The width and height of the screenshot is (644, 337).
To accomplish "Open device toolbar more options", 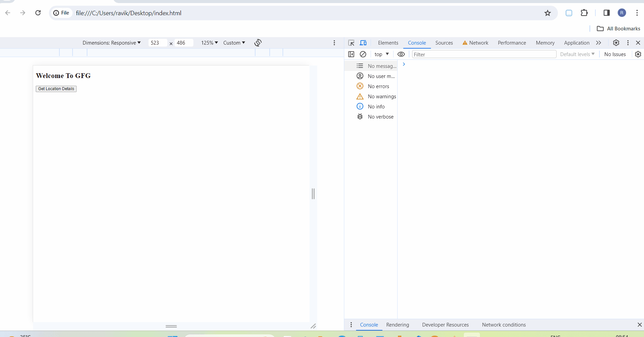I will click(x=334, y=43).
